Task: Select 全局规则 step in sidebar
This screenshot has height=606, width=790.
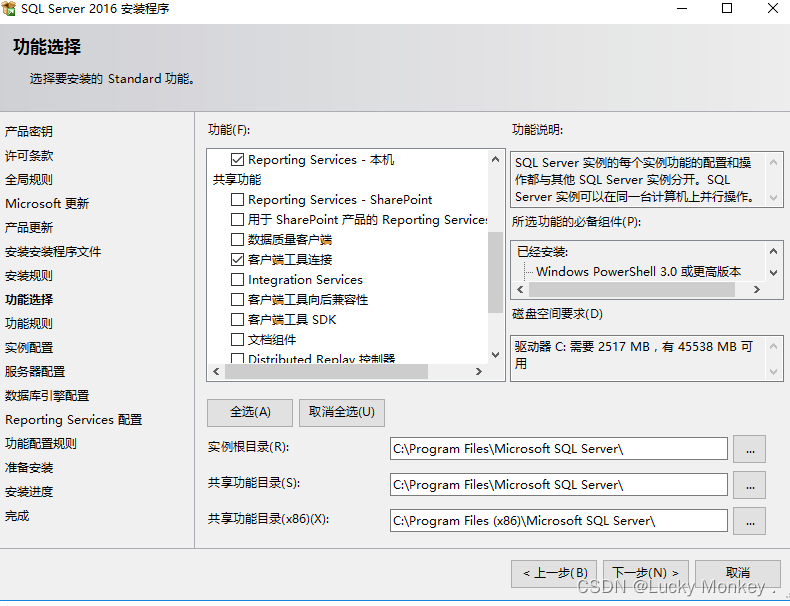Action: click(x=29, y=180)
